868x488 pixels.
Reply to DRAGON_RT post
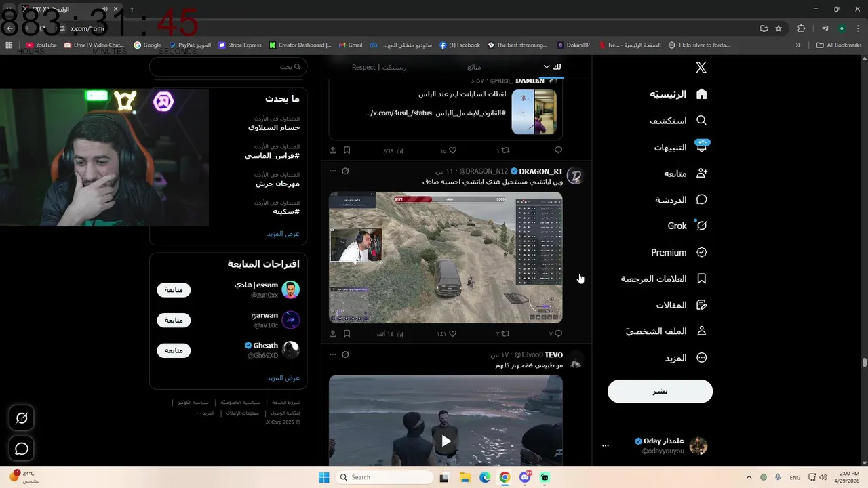558,333
